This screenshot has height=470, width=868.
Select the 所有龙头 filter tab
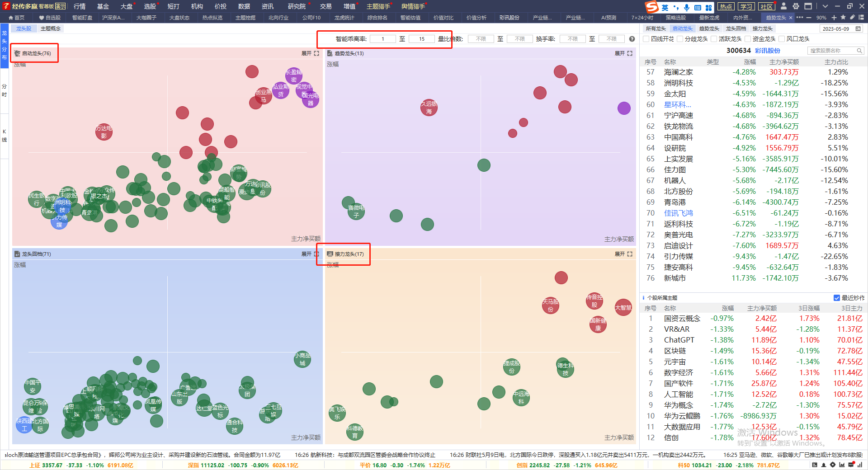click(x=656, y=28)
